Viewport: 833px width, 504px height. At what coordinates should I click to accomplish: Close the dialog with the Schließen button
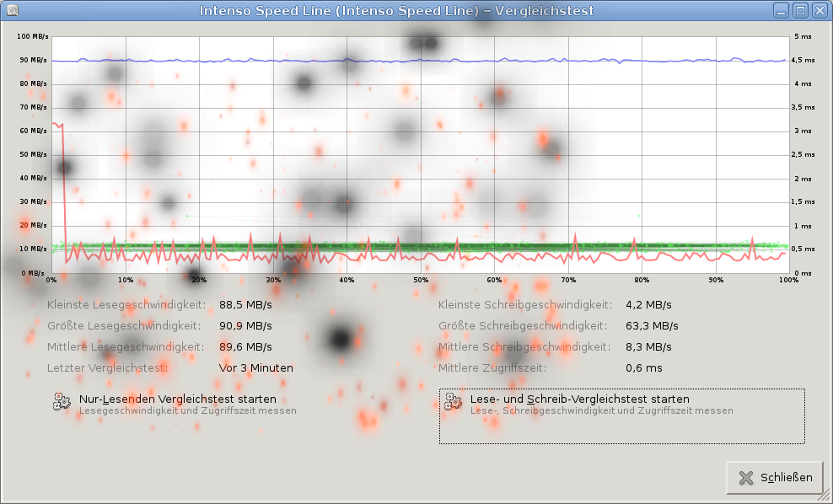click(x=775, y=477)
